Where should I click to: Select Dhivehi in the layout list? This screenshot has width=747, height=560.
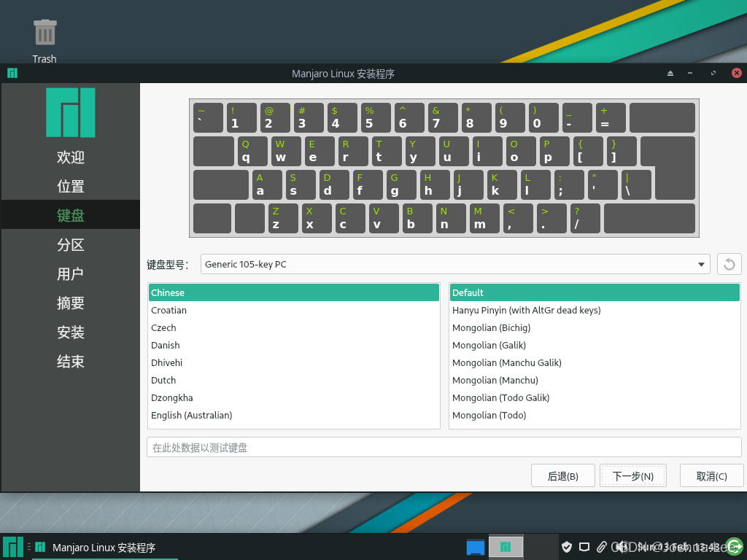pos(294,362)
